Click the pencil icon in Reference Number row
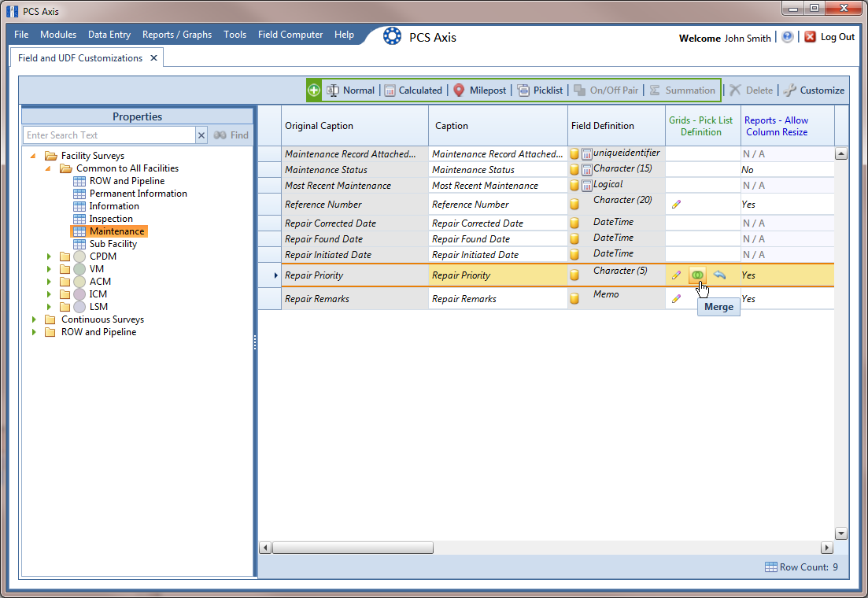The image size is (868, 598). click(676, 205)
